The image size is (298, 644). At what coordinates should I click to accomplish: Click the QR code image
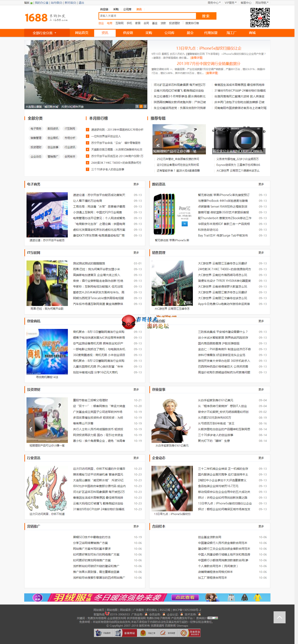point(260,17)
